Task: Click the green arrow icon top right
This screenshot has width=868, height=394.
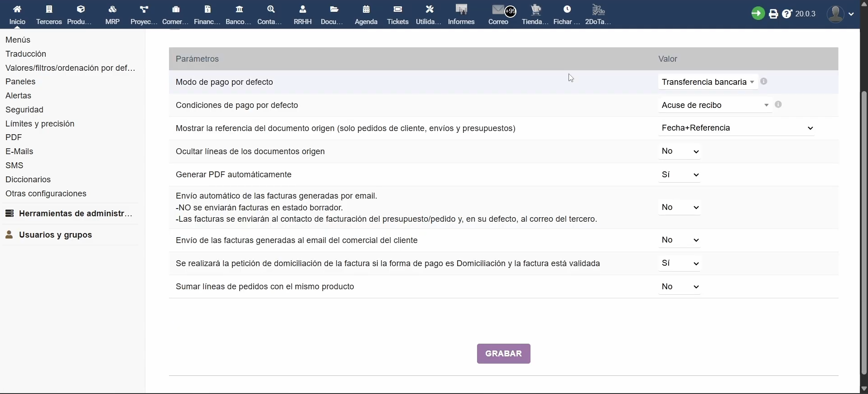Action: 758,14
